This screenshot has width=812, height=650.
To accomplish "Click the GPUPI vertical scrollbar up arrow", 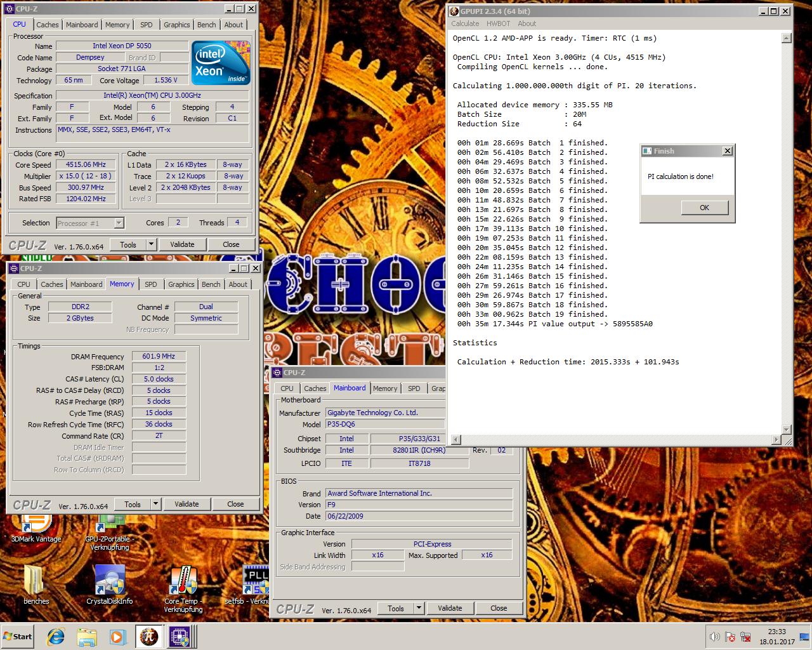I will click(787, 38).
